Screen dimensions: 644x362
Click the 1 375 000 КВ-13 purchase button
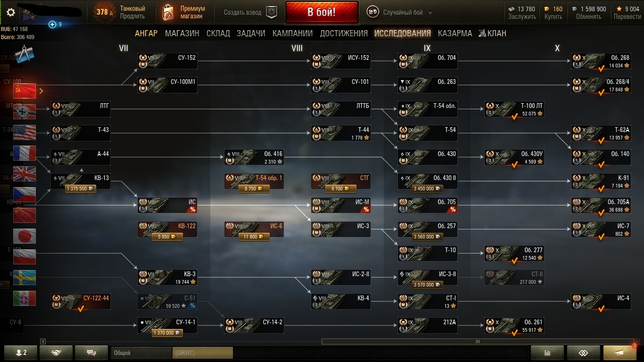81,189
